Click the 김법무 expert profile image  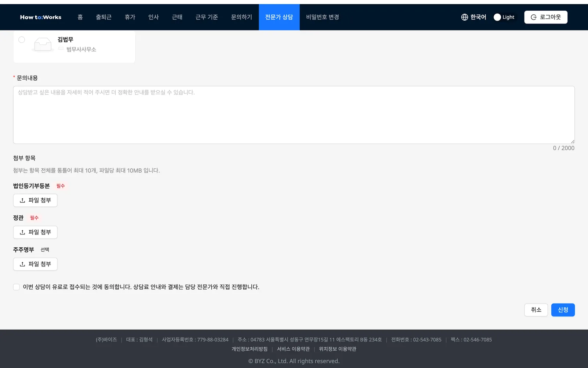pyautogui.click(x=43, y=45)
